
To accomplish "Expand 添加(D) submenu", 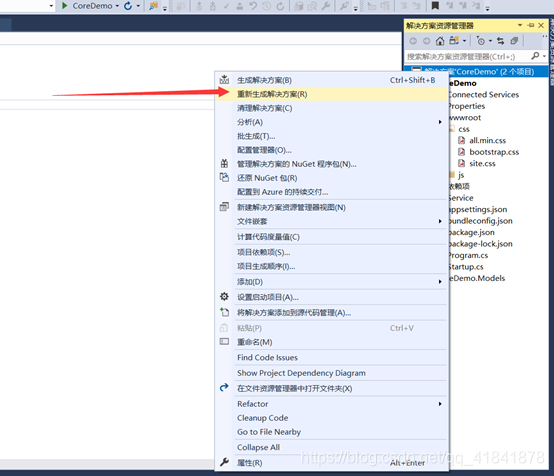I will (x=332, y=282).
